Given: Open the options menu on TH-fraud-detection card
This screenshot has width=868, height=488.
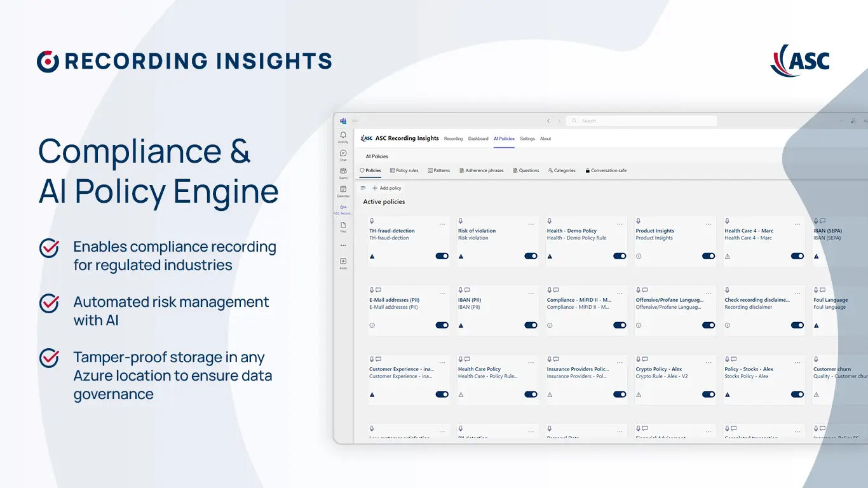Looking at the screenshot, I should 442,224.
